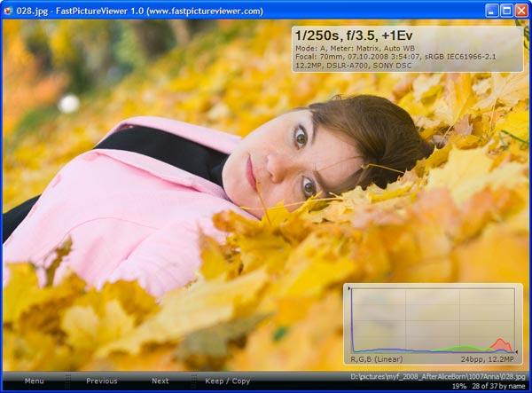The width and height of the screenshot is (532, 393).
Task: Maximize the FastPictureViewer window
Action: 506,11
